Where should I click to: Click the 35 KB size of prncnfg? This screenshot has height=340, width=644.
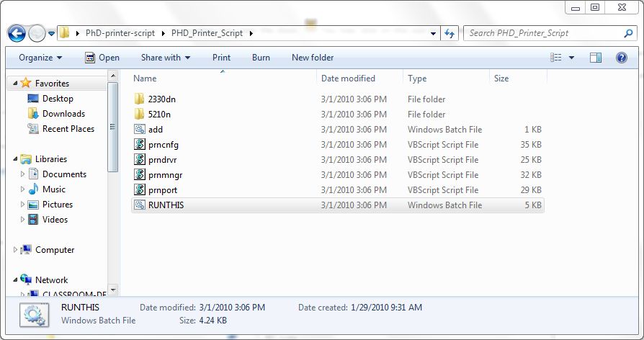(531, 145)
